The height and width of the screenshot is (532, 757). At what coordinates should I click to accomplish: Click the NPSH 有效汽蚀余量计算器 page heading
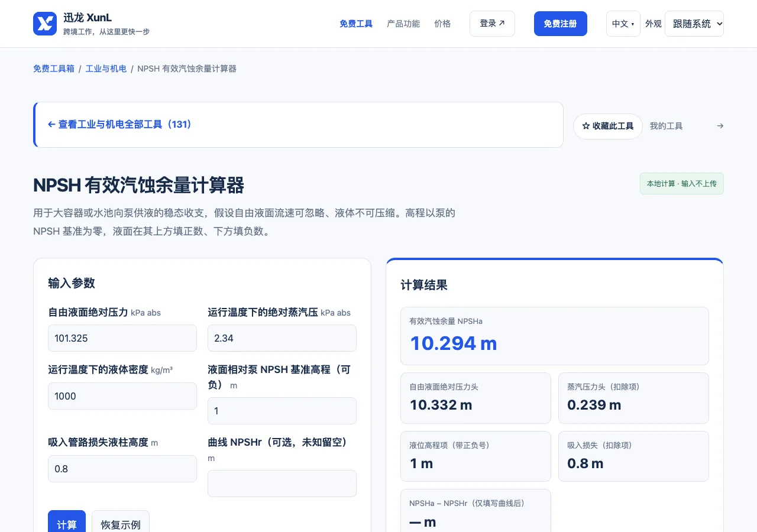pos(138,185)
